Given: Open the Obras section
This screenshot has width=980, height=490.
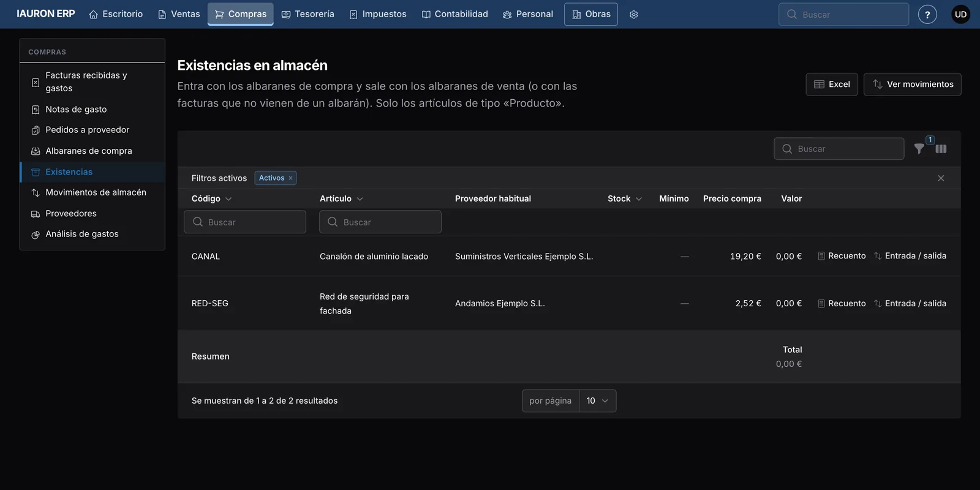Looking at the screenshot, I should pyautogui.click(x=591, y=14).
